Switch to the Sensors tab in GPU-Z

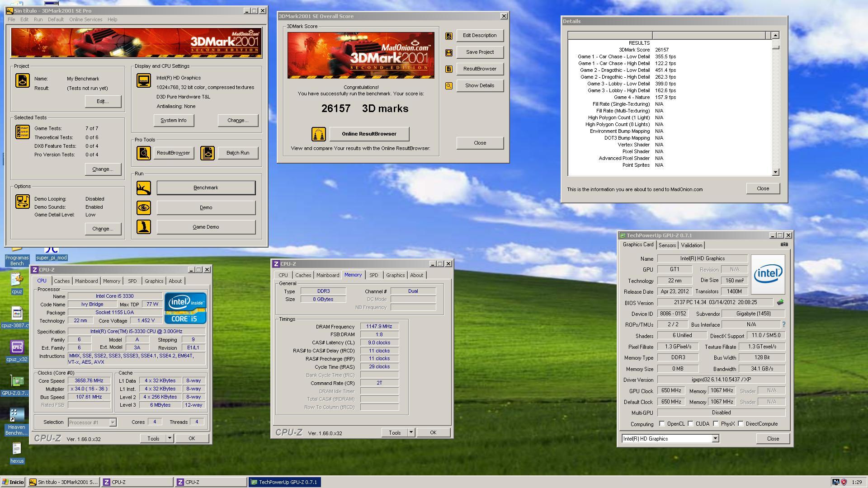click(667, 245)
